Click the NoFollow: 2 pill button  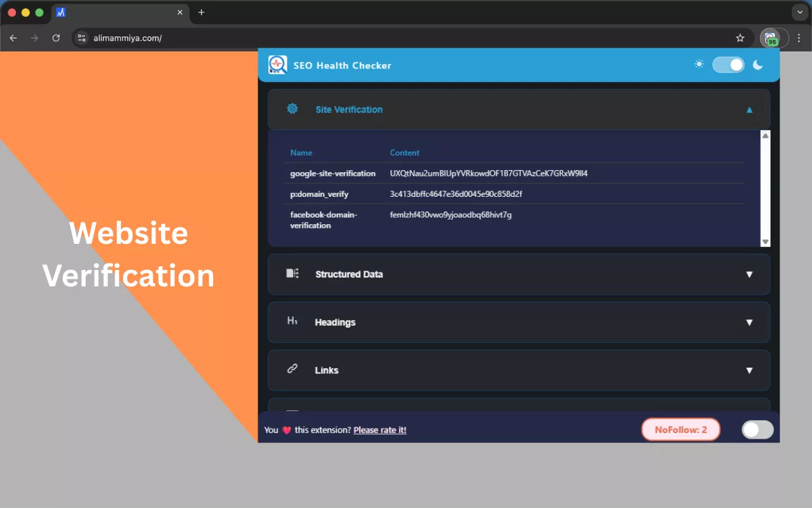tap(681, 429)
